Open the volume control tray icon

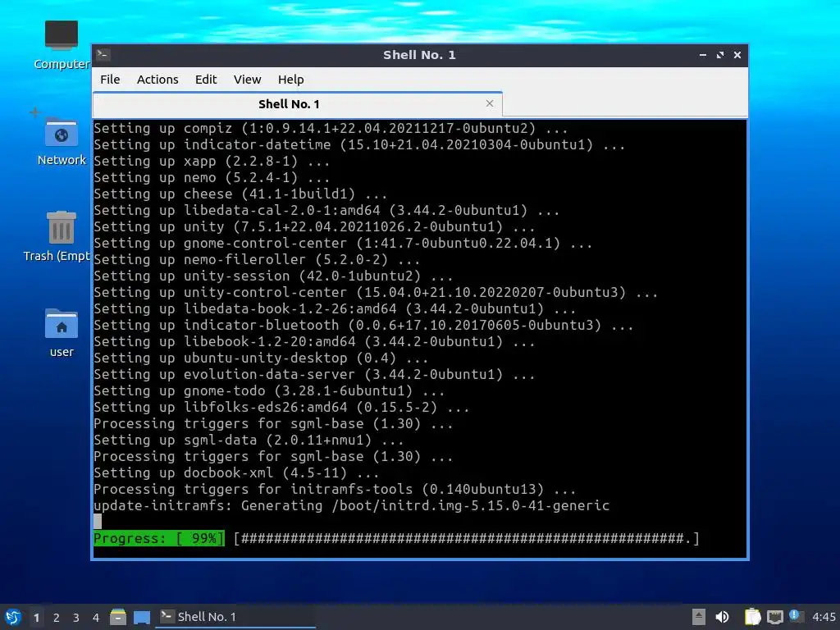click(x=722, y=617)
